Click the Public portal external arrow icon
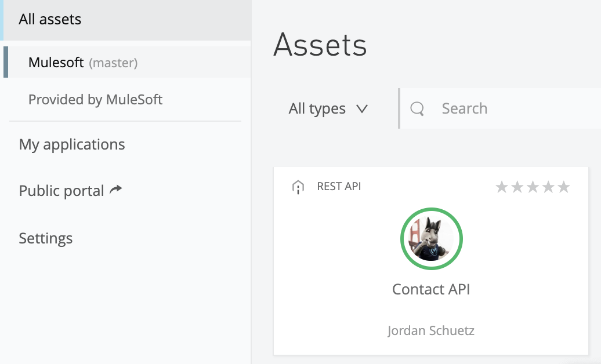The image size is (601, 364). (x=116, y=190)
